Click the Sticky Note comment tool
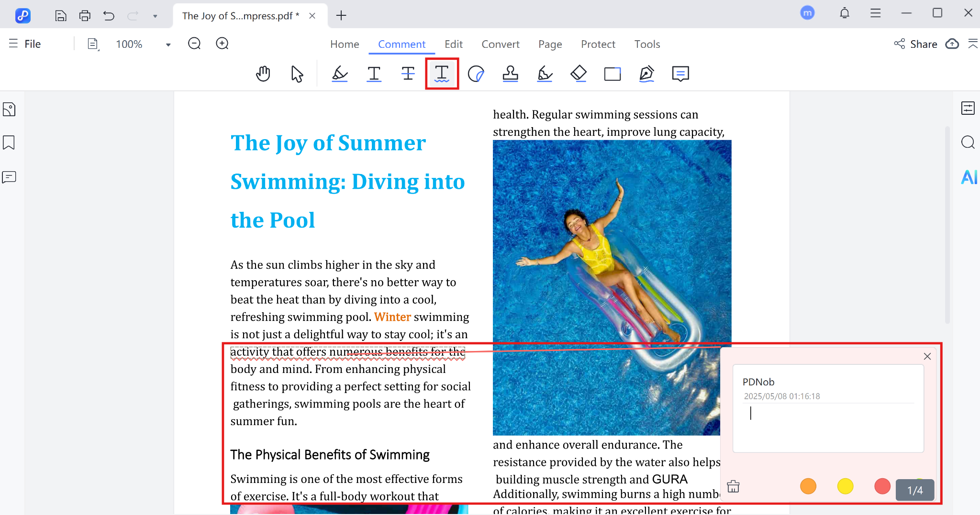This screenshot has width=980, height=515. pos(680,74)
